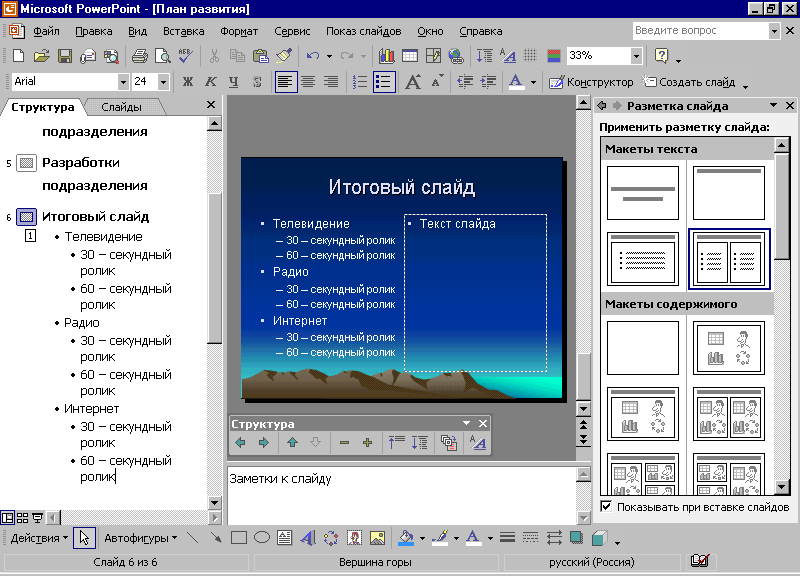Open print preview from toolbar

(163, 56)
